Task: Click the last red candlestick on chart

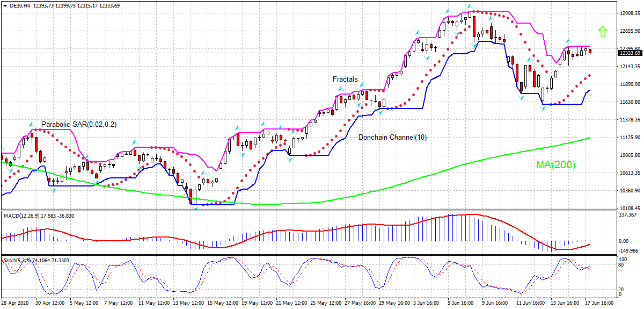Action: tap(590, 51)
